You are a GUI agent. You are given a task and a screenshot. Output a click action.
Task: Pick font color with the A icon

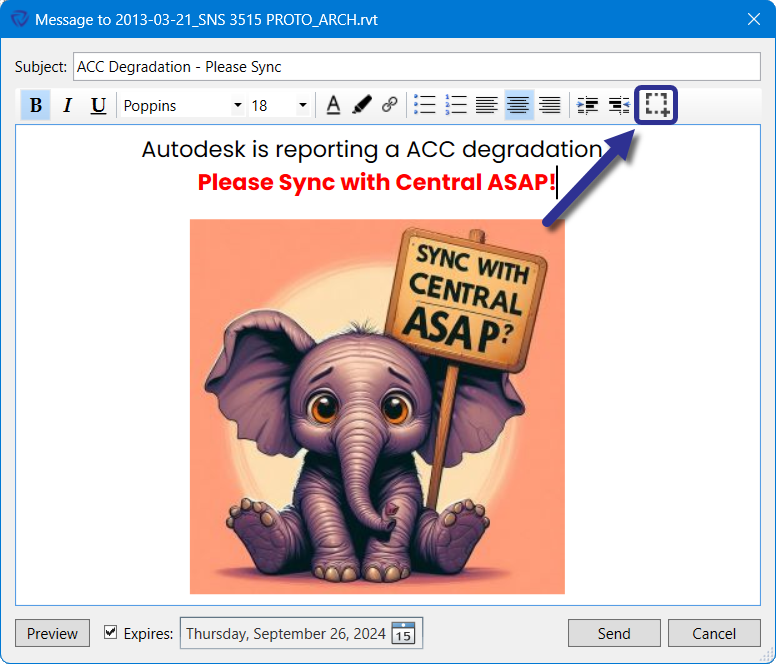point(334,105)
